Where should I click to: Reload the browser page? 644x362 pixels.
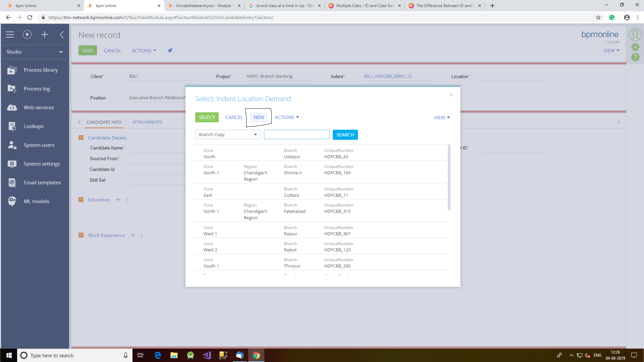click(30, 17)
